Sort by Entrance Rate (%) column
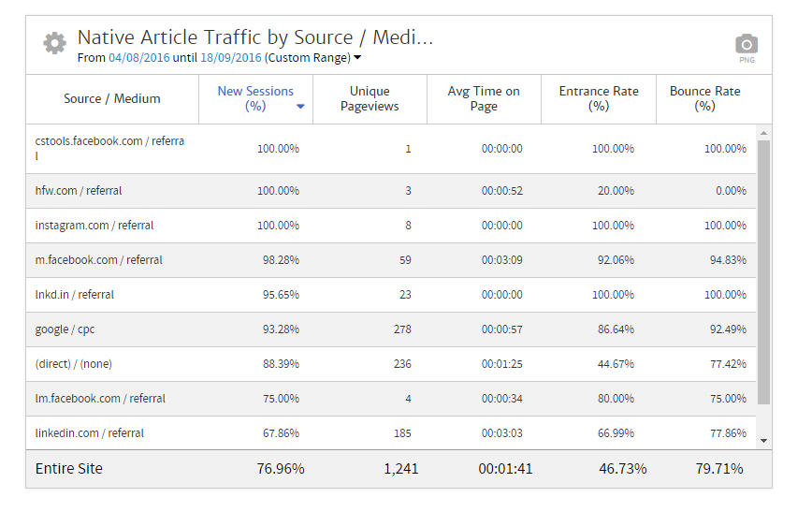This screenshot has width=812, height=512. click(598, 98)
